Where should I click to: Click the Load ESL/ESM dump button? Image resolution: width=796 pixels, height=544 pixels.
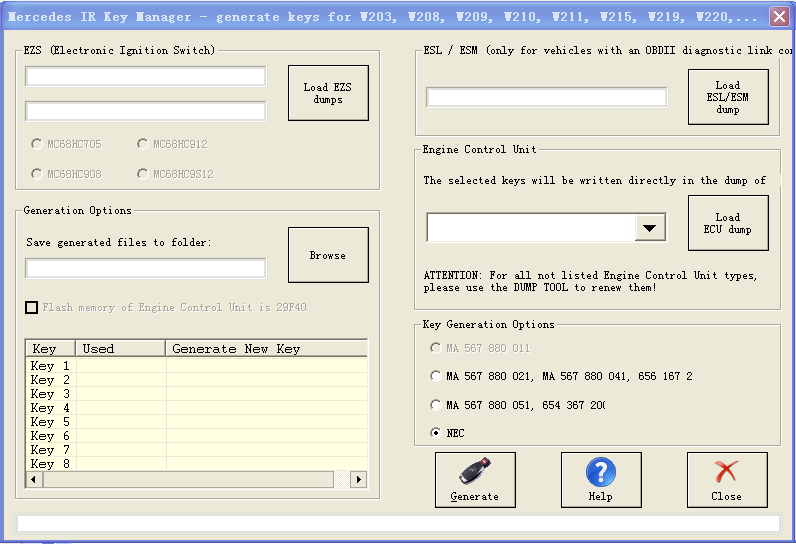[x=728, y=97]
